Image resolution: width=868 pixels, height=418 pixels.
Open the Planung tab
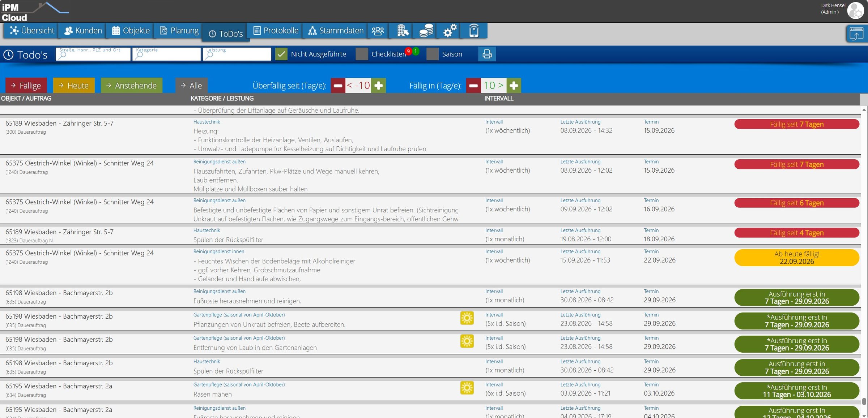coord(179,31)
